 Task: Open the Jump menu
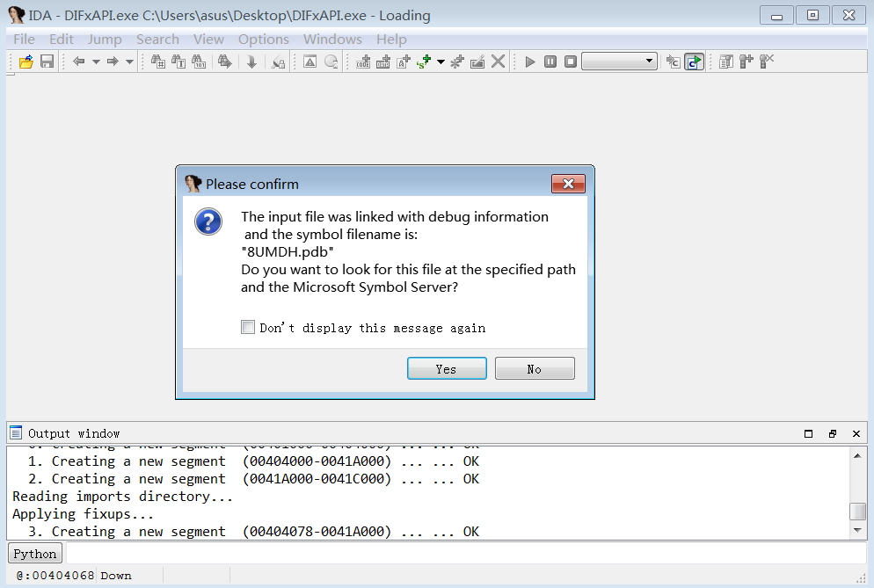pos(105,40)
